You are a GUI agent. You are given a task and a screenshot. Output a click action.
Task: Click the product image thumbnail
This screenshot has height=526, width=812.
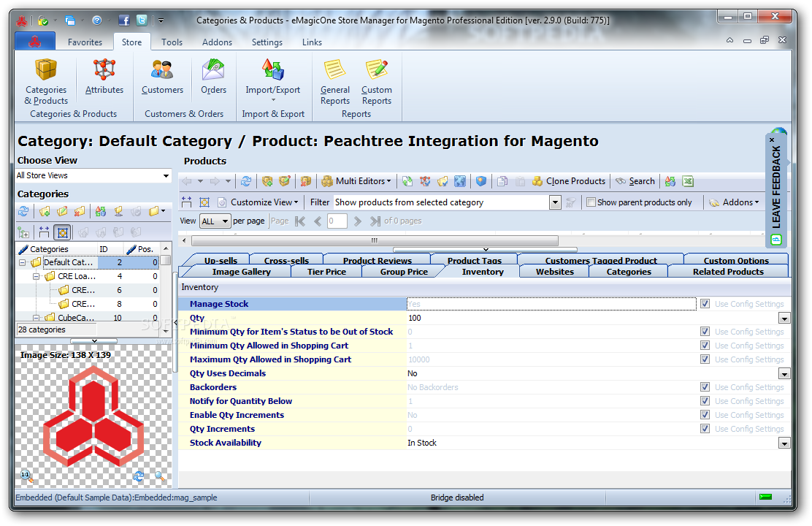click(93, 415)
